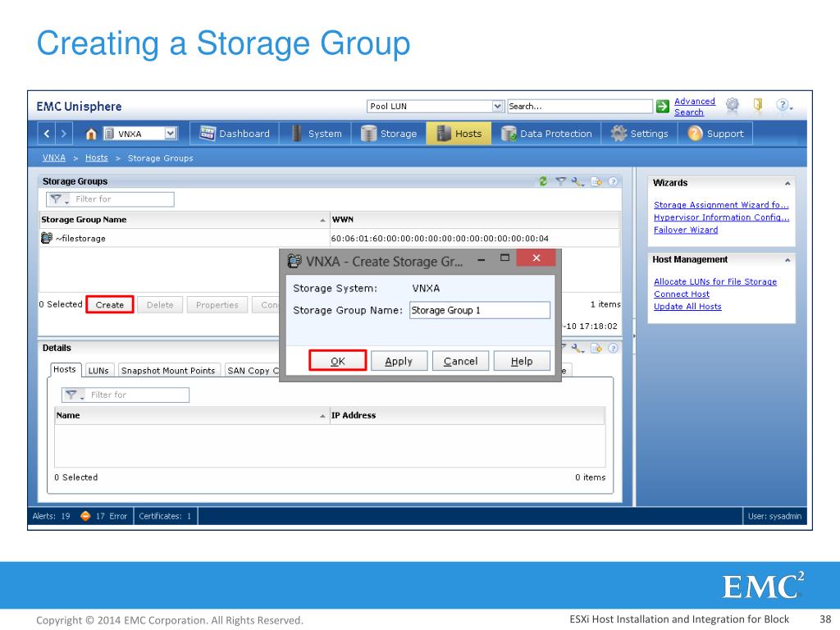Click the Storage Groups Filter for field
The image size is (840, 630).
123,199
